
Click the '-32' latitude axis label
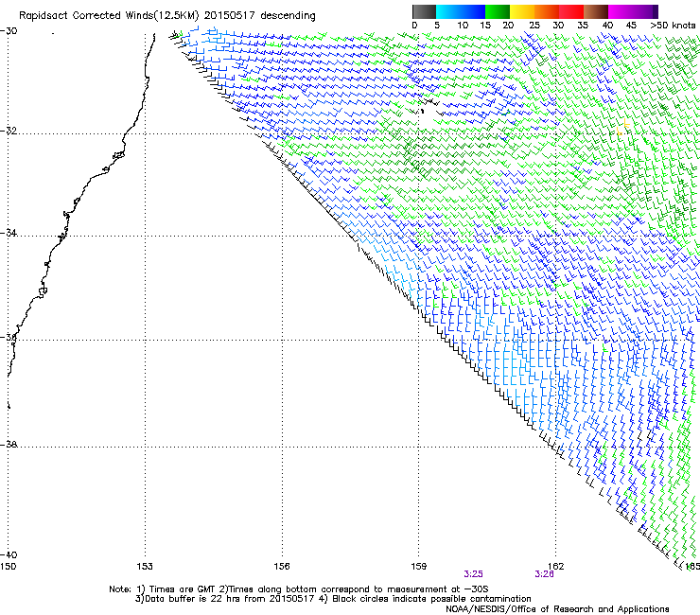point(9,131)
